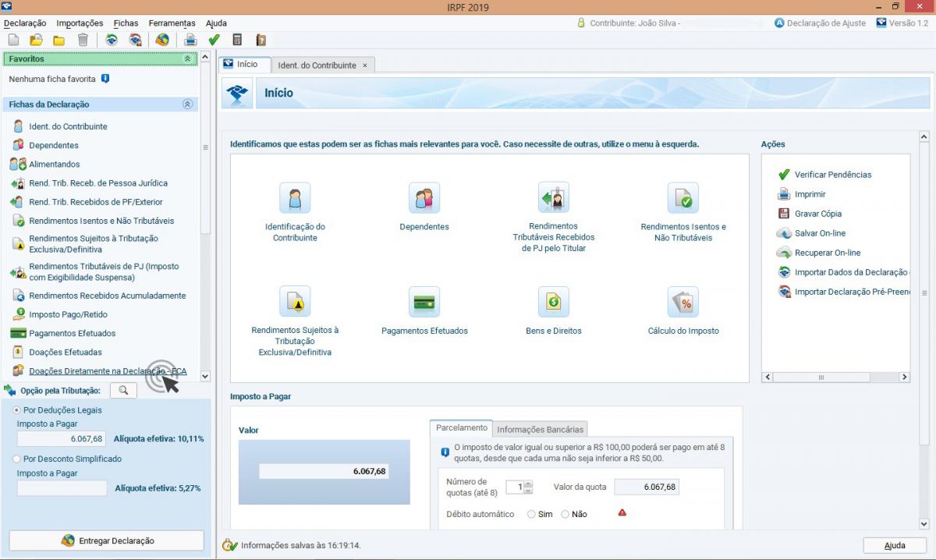This screenshot has width=936, height=560.
Task: Click the red warning triangle near Débito automático
Action: (622, 512)
